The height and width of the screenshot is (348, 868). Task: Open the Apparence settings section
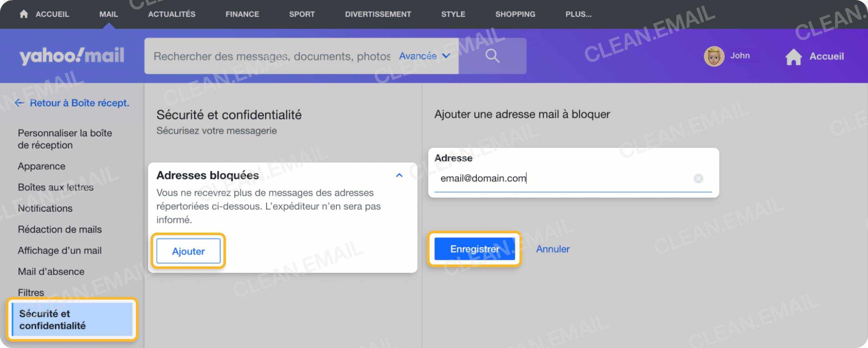pos(41,166)
